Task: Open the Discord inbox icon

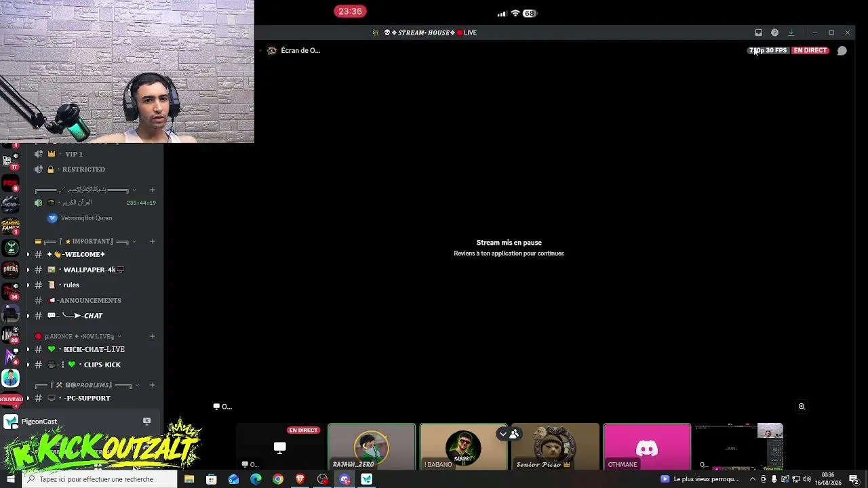Action: (759, 33)
